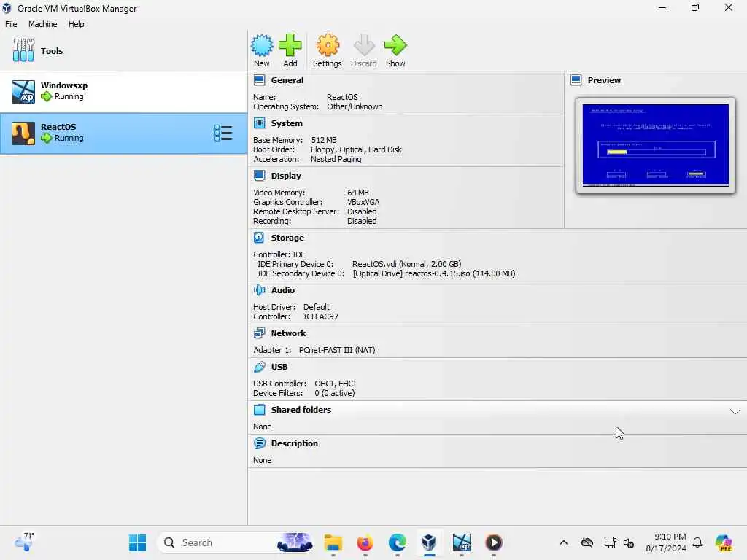
Task: Launch Firefox from the taskbar
Action: click(365, 542)
